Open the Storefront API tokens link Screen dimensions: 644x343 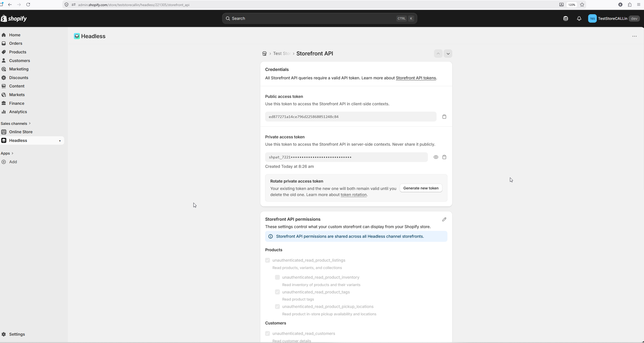(416, 78)
